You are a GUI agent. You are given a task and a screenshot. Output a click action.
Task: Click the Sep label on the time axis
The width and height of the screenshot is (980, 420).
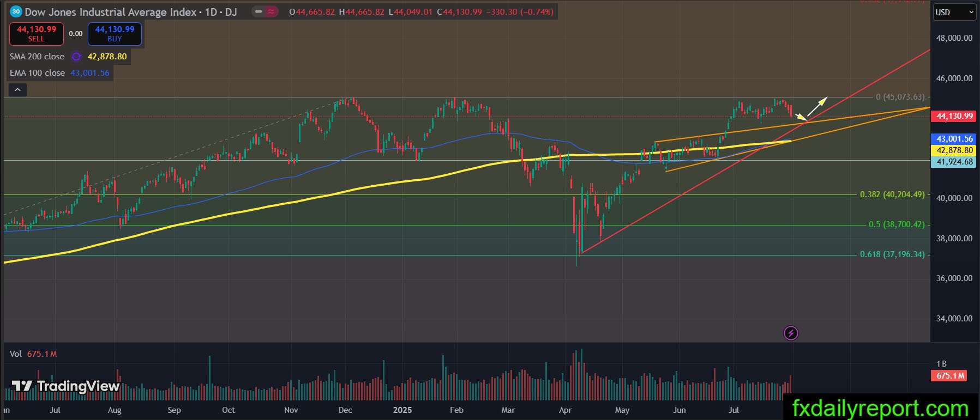click(x=174, y=410)
